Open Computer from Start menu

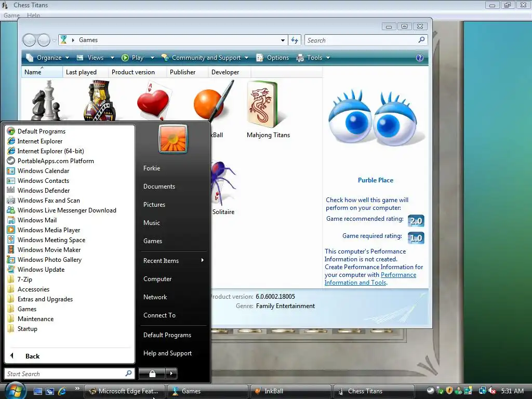tap(157, 279)
